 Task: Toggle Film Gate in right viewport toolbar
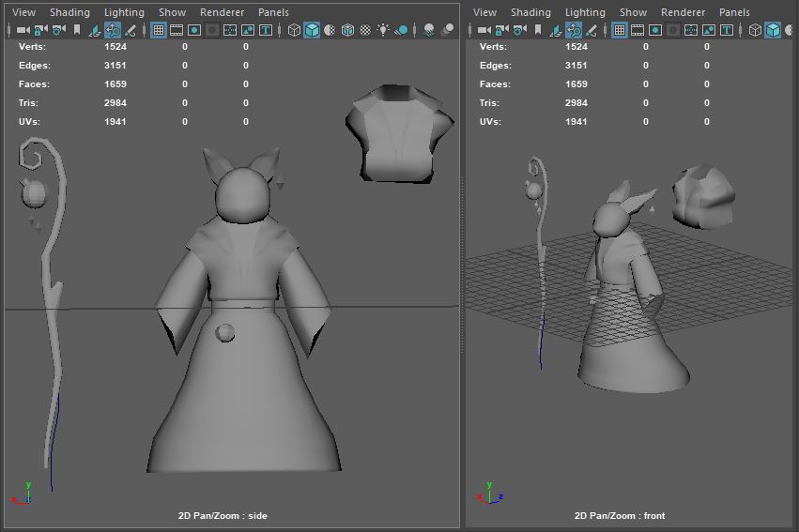coord(638,30)
